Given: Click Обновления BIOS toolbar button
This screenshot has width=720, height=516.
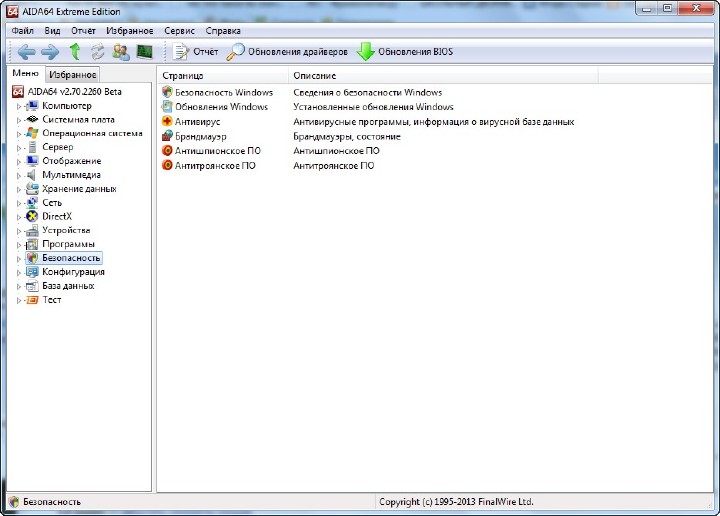Looking at the screenshot, I should pos(405,52).
